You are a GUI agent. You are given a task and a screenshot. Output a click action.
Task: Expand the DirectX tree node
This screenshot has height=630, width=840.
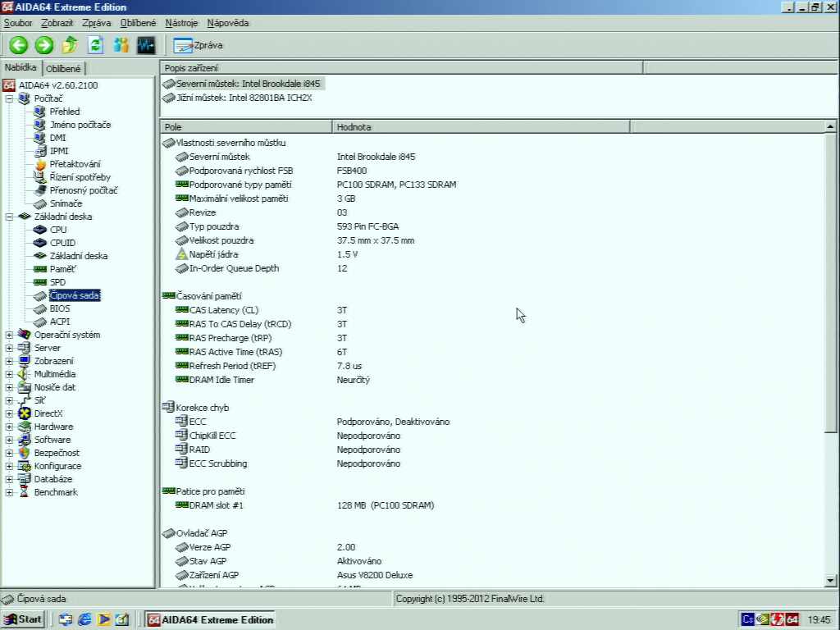click(9, 413)
